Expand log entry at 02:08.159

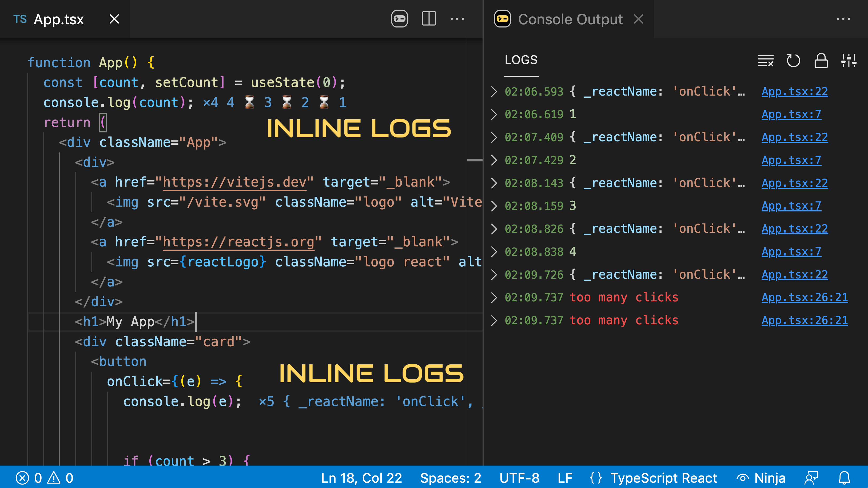pos(494,206)
